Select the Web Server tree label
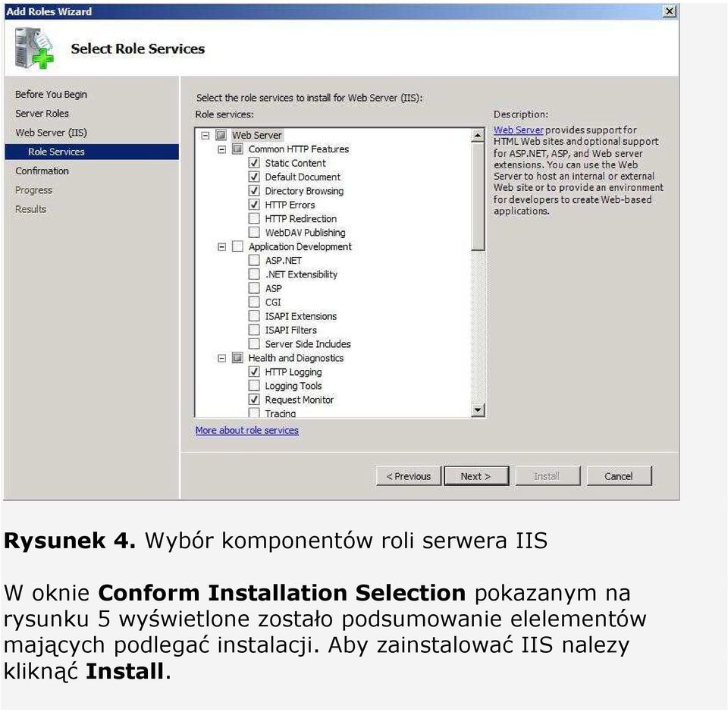 pos(257,135)
